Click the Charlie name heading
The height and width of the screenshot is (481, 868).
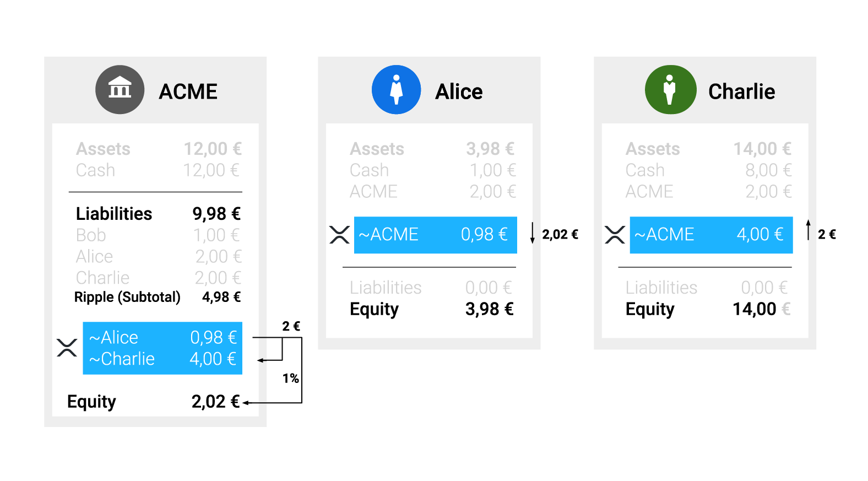click(741, 91)
